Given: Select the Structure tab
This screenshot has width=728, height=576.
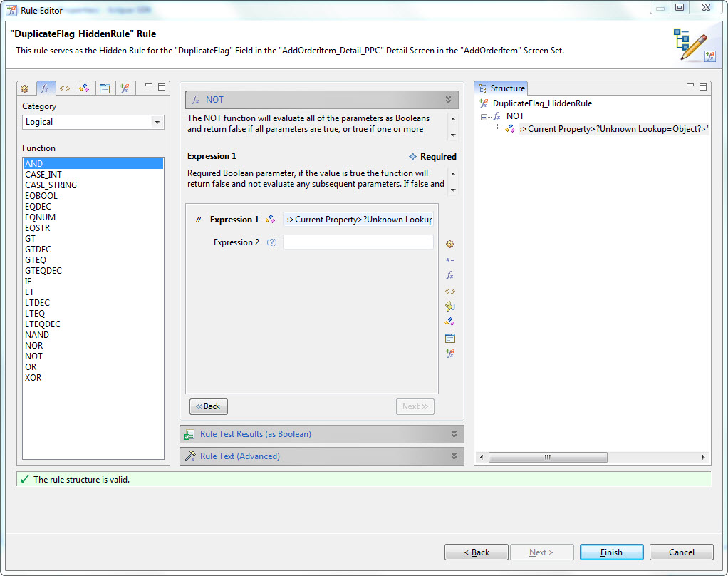Looking at the screenshot, I should 502,88.
